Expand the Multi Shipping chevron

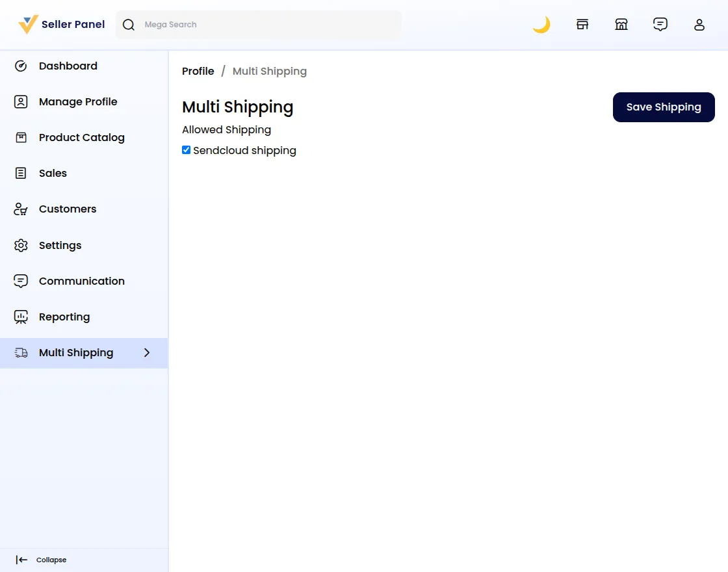pyautogui.click(x=147, y=353)
